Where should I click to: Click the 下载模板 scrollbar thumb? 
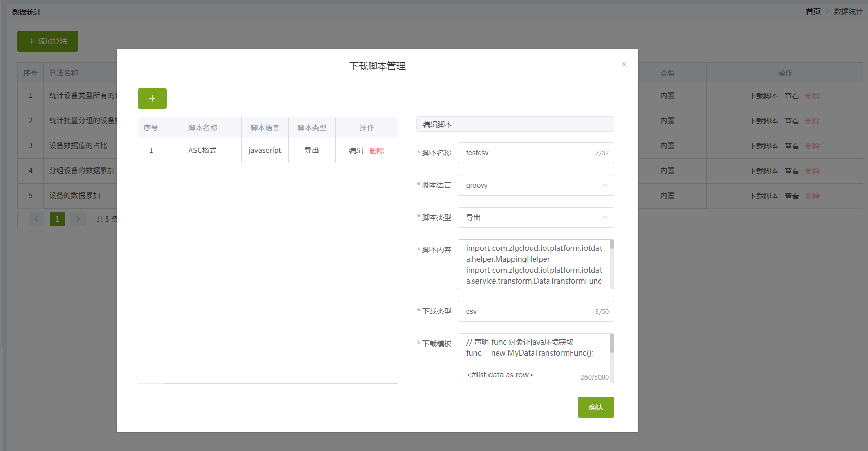(612, 344)
